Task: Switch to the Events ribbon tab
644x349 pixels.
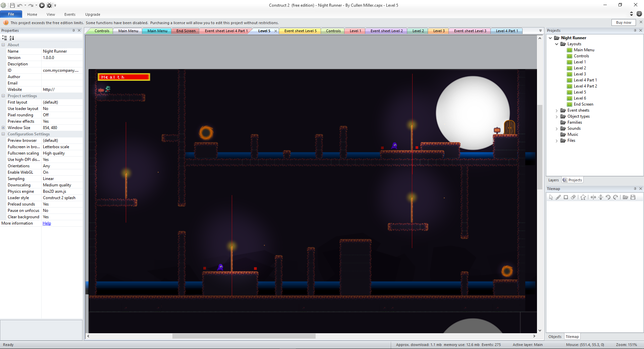Action: click(x=70, y=14)
